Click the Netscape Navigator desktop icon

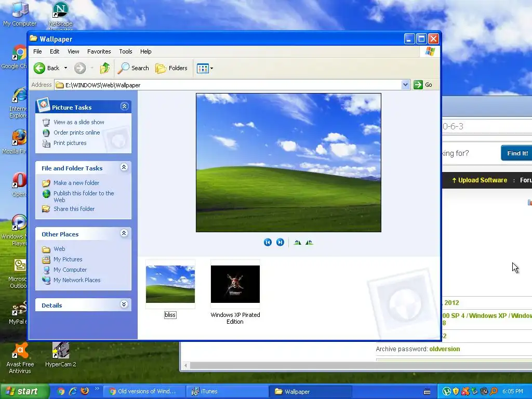tap(60, 15)
